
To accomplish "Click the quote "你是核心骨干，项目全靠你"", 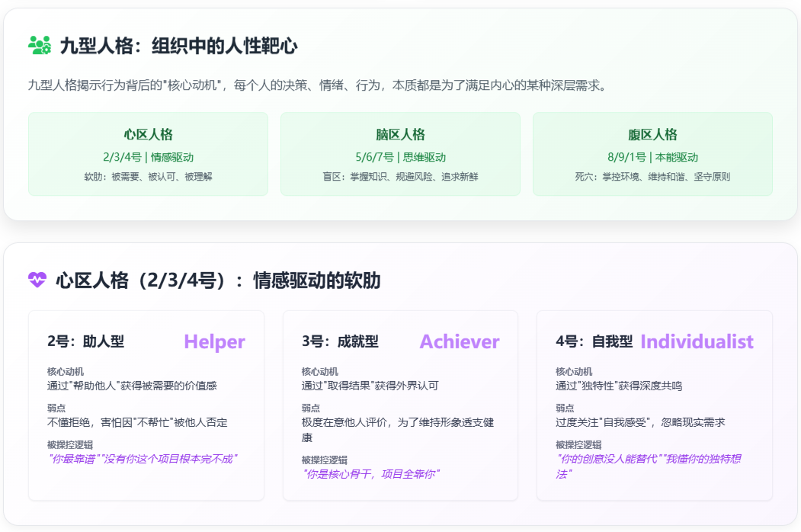I will (x=372, y=473).
